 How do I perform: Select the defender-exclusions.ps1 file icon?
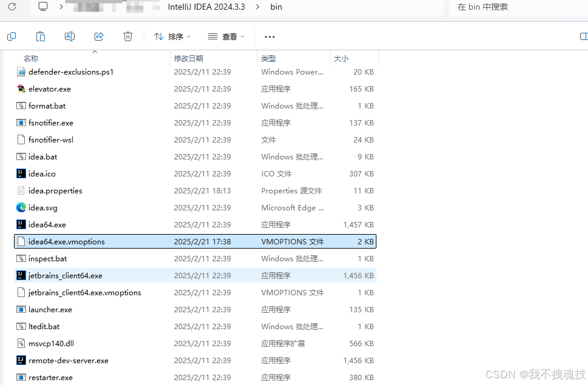(x=21, y=72)
